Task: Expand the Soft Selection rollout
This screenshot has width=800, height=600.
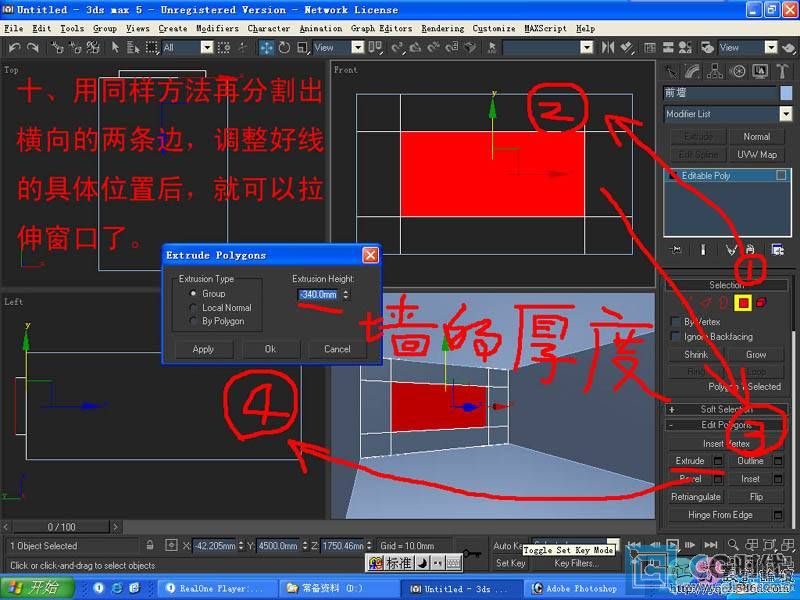Action: point(727,409)
